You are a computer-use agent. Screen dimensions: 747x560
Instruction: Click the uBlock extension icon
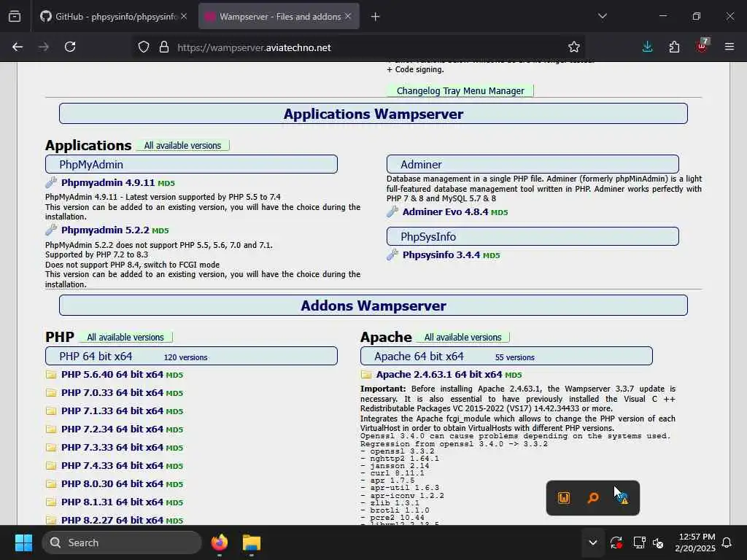(x=703, y=46)
